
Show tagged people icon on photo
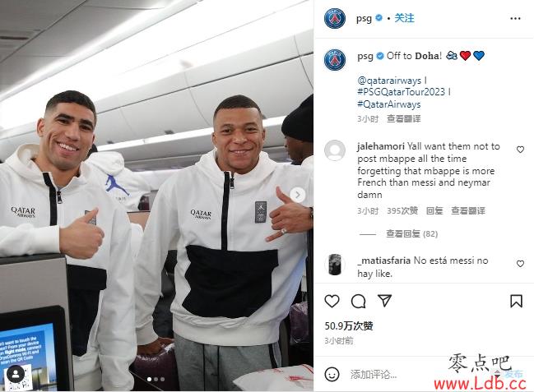16,374
